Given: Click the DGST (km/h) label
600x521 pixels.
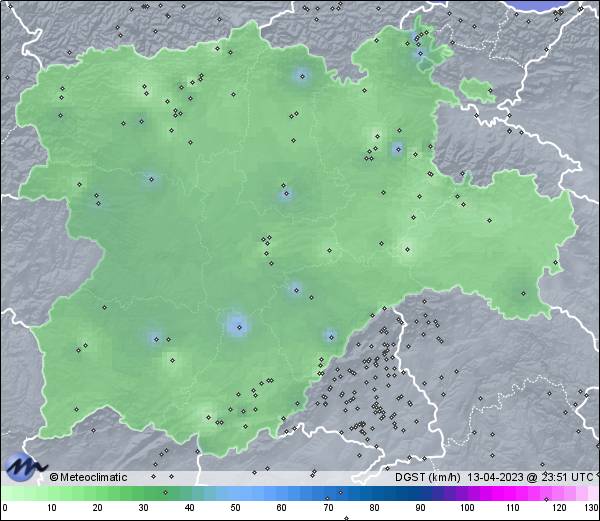Looking at the screenshot, I should point(428,477).
